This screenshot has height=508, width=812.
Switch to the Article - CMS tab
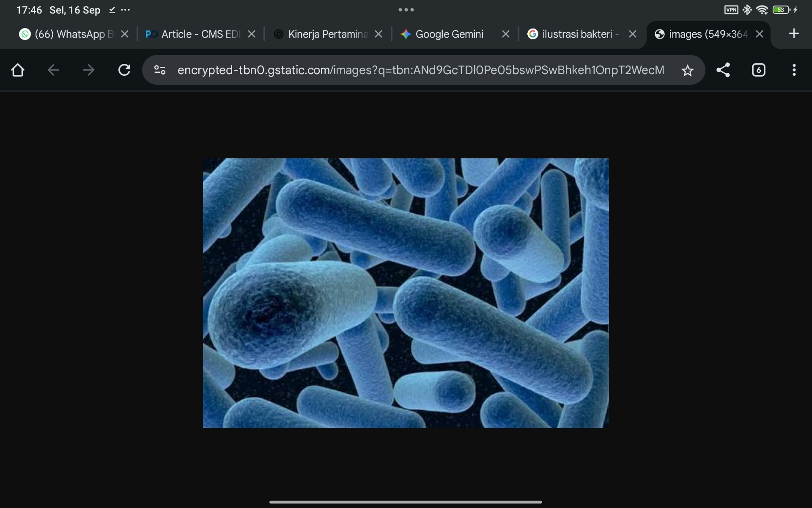point(195,34)
